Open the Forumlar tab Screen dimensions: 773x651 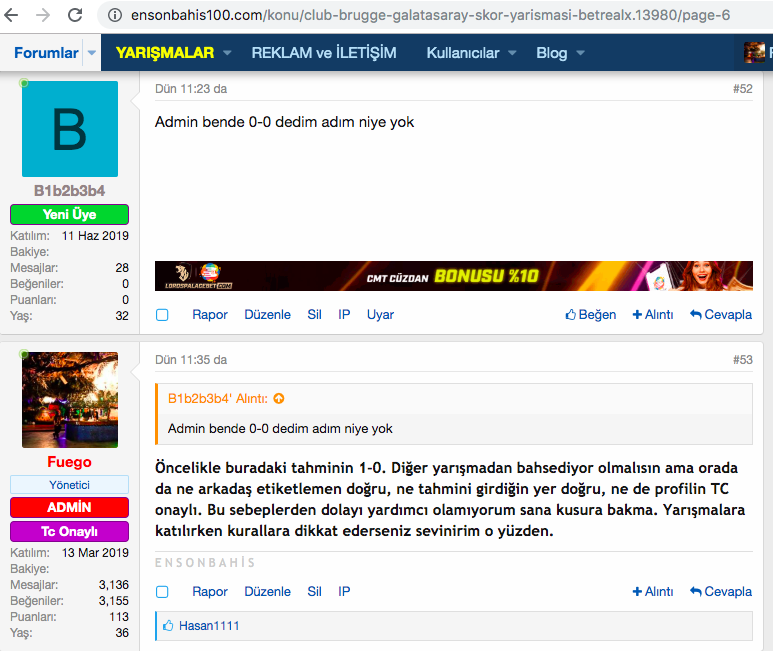click(x=46, y=53)
